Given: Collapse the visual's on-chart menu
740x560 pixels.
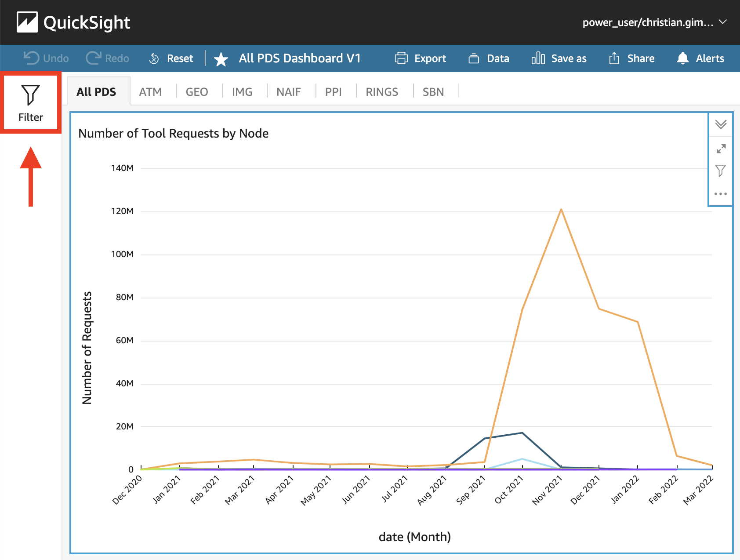Looking at the screenshot, I should (x=721, y=124).
